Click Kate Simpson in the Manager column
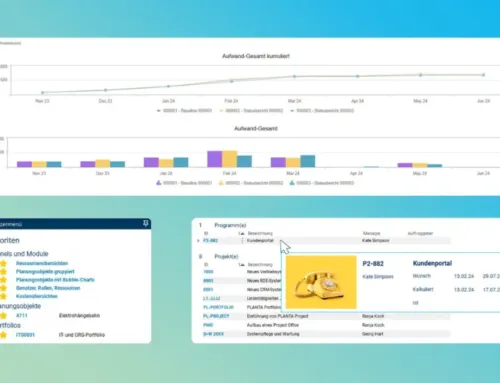 coord(376,240)
